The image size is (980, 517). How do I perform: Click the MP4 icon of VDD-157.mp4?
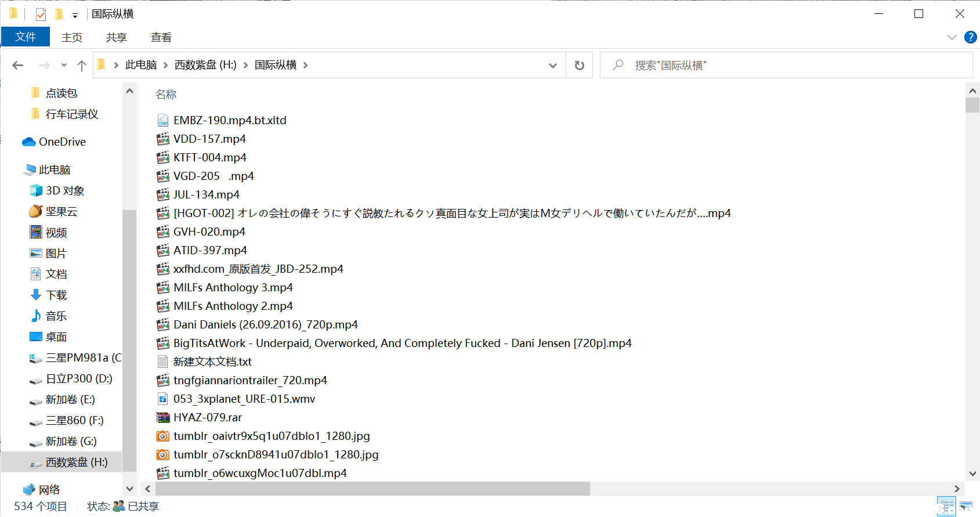[163, 139]
